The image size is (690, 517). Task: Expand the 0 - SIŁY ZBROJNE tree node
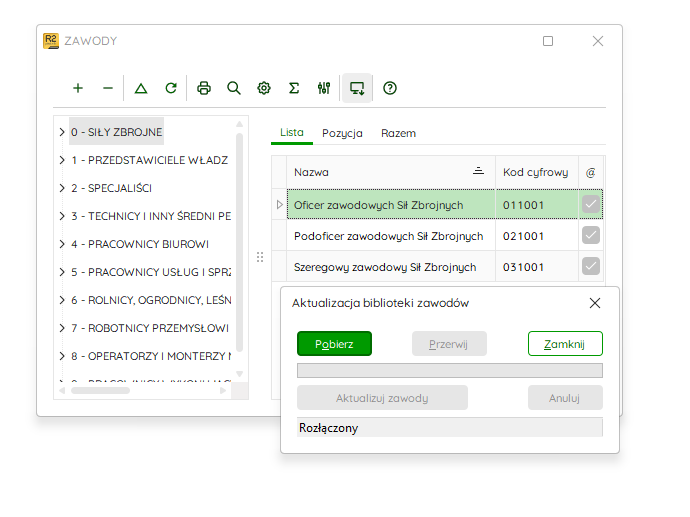(x=62, y=132)
